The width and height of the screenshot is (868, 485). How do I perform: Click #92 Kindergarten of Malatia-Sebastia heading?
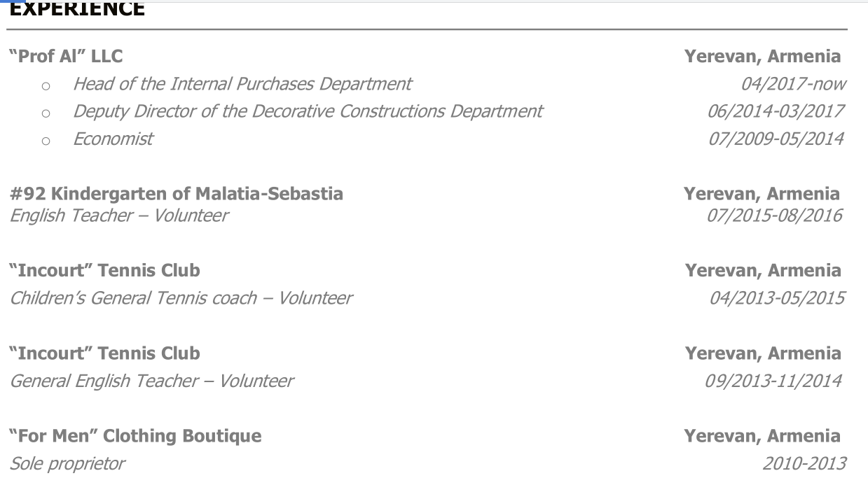[x=176, y=194]
